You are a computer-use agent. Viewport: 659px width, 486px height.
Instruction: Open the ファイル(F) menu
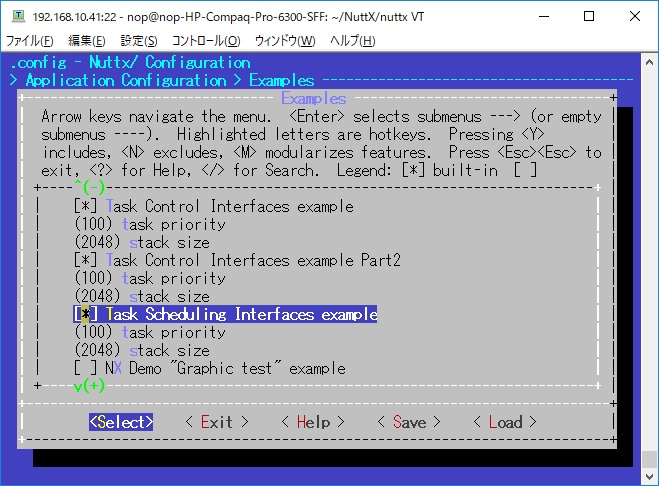click(x=29, y=41)
